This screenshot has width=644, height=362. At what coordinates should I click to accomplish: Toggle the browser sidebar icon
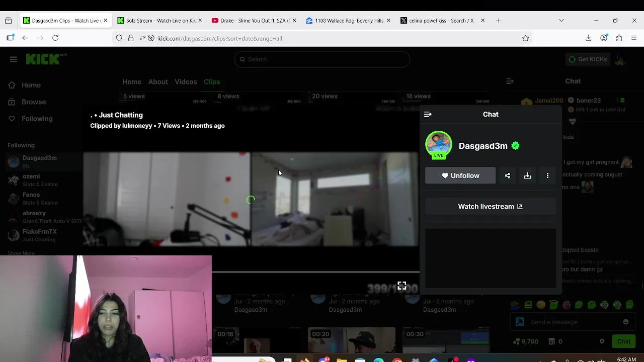coord(10,38)
